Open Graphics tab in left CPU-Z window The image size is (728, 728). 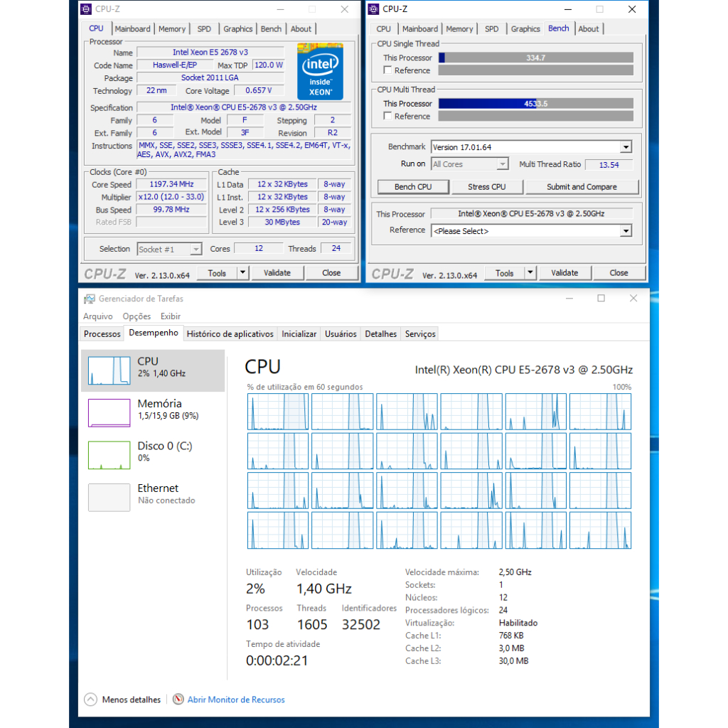(x=237, y=28)
